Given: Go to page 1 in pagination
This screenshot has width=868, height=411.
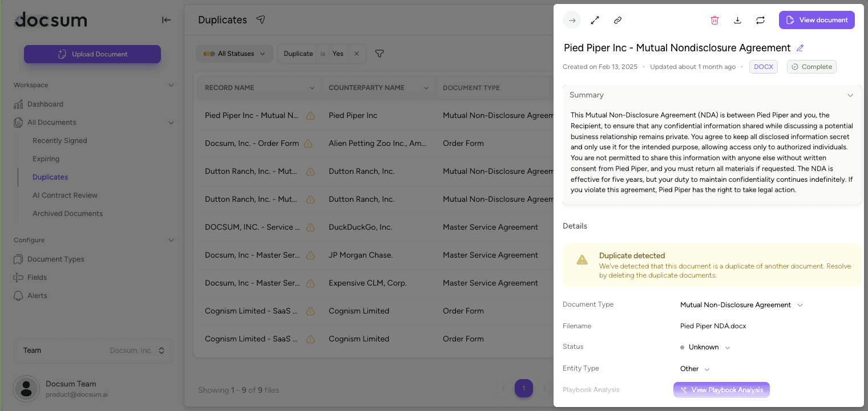Looking at the screenshot, I should pos(523,389).
